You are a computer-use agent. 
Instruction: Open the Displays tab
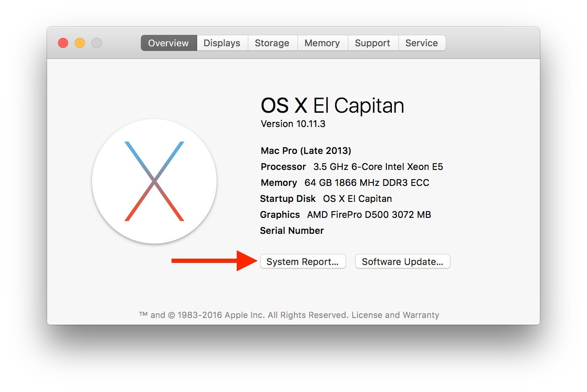[222, 43]
